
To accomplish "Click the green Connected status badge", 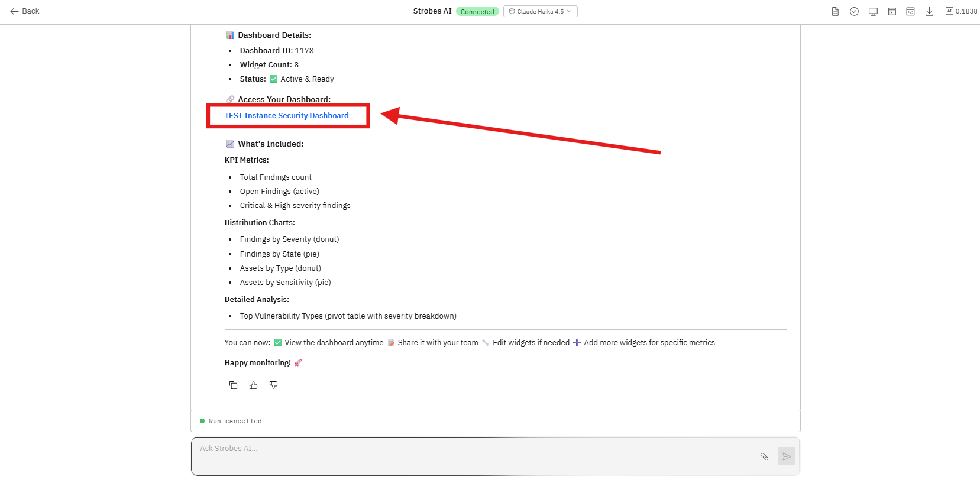I will (x=477, y=11).
